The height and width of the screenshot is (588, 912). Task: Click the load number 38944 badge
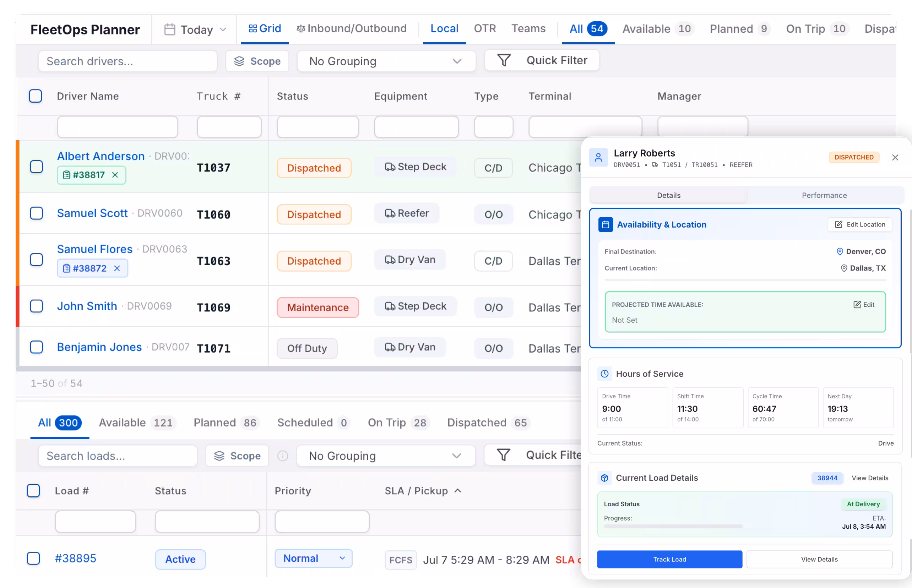(x=827, y=478)
